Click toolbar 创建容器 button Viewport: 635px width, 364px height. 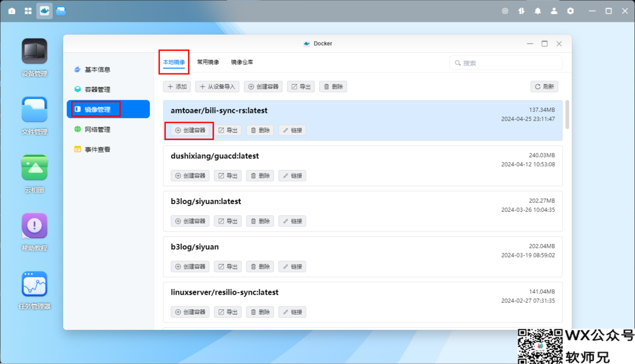[263, 86]
